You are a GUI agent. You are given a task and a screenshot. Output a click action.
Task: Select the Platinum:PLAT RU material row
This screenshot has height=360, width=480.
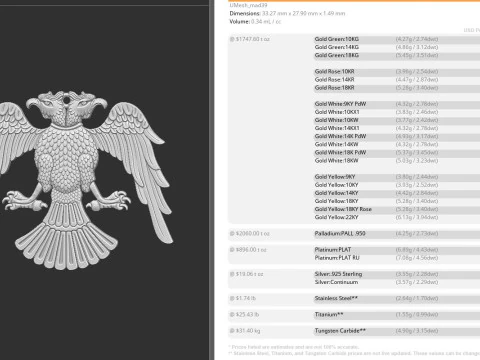[x=397, y=258]
